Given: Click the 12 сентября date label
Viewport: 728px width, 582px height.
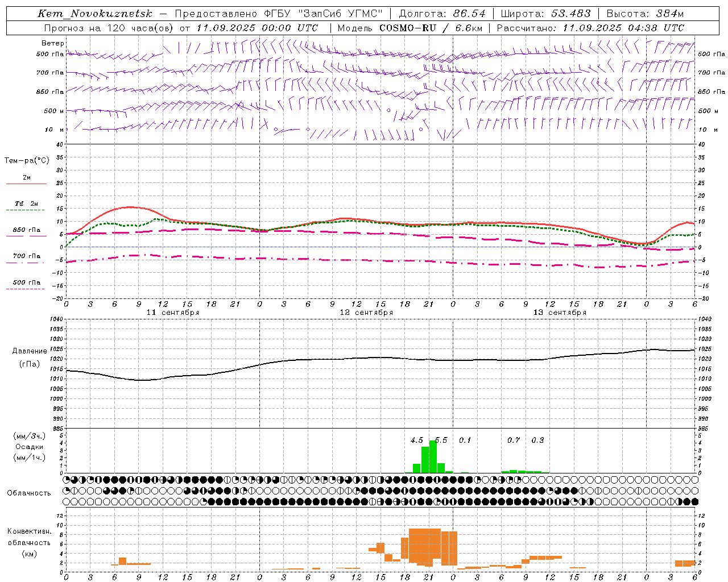Looking at the screenshot, I should point(366,313).
